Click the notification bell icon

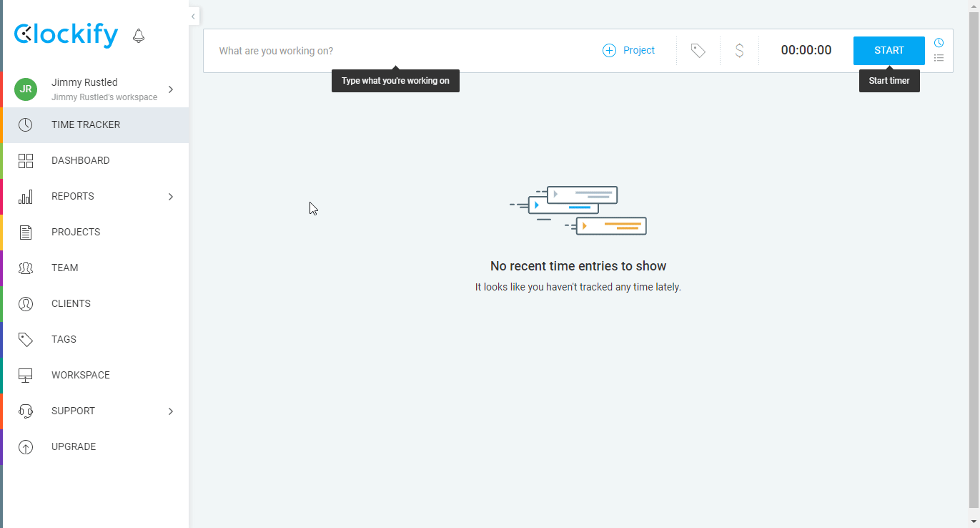[x=139, y=36]
